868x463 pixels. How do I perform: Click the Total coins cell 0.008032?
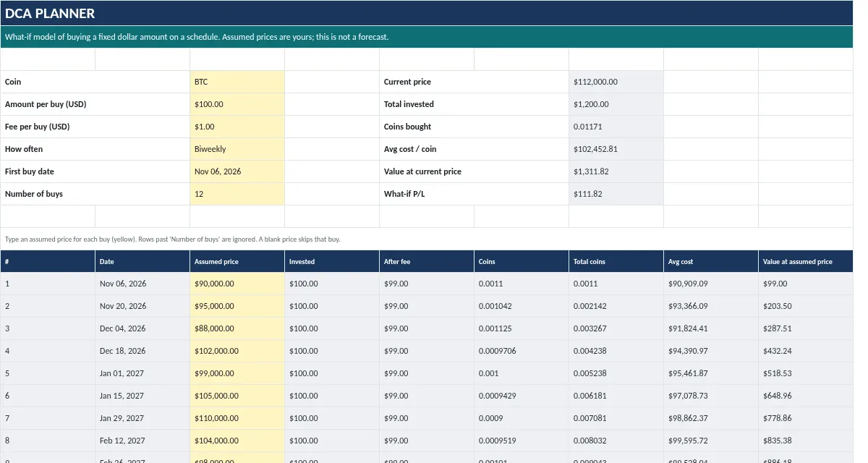coord(616,441)
